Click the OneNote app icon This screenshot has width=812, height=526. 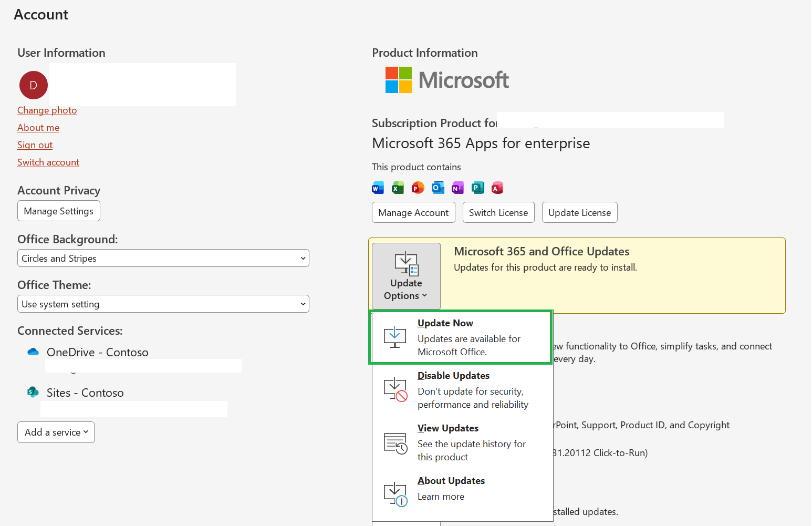click(x=458, y=188)
